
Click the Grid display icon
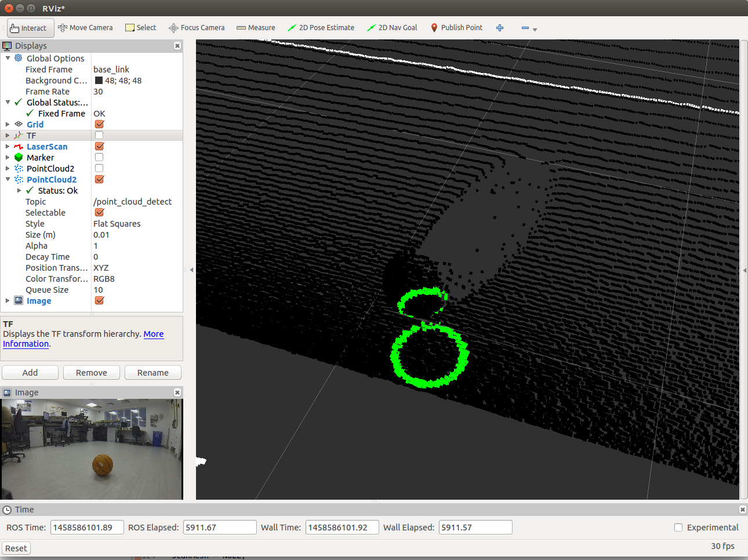(19, 124)
